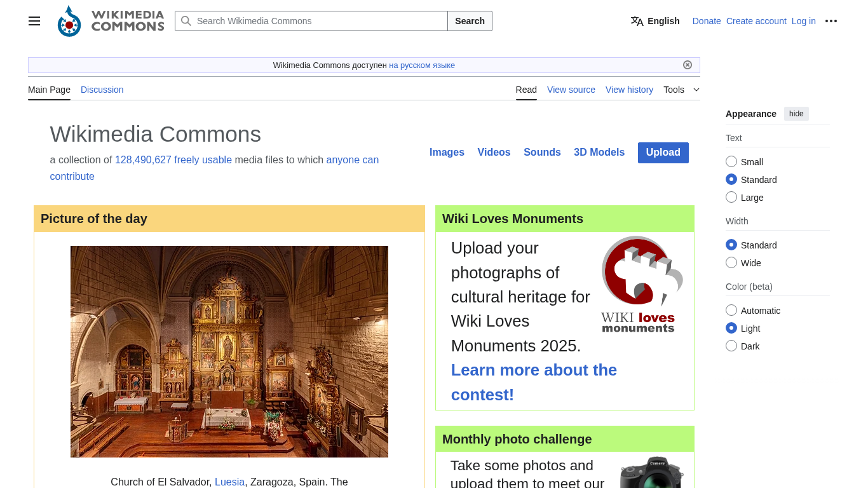
Task: Open the hamburger main menu
Action: (x=34, y=21)
